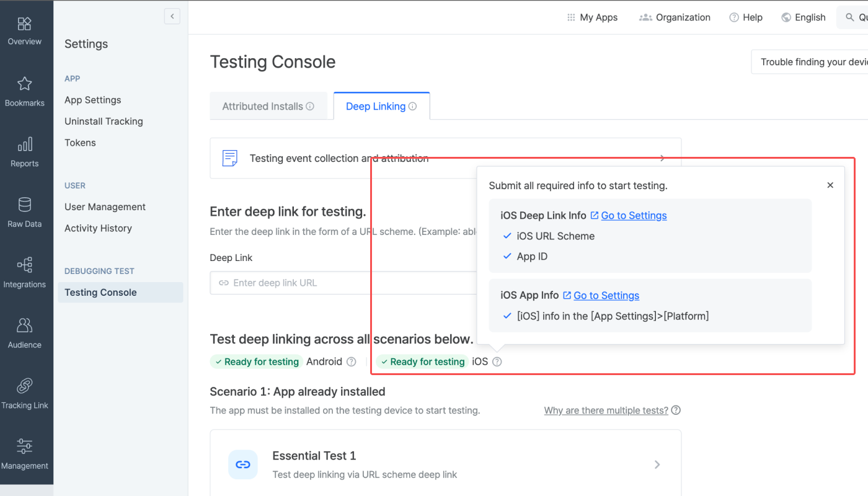Click external link icon beside iOS Deep Link Info
The width and height of the screenshot is (868, 496).
(594, 215)
